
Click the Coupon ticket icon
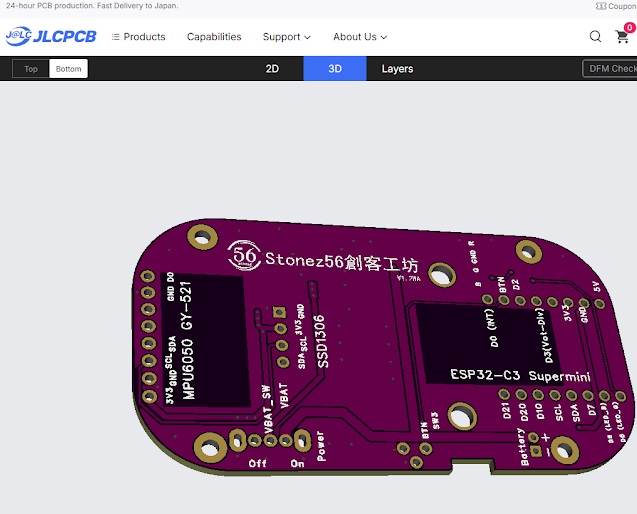click(601, 6)
